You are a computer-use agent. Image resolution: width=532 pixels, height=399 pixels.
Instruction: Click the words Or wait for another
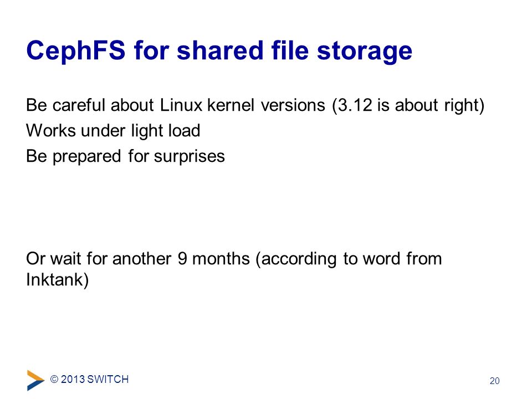click(99, 259)
